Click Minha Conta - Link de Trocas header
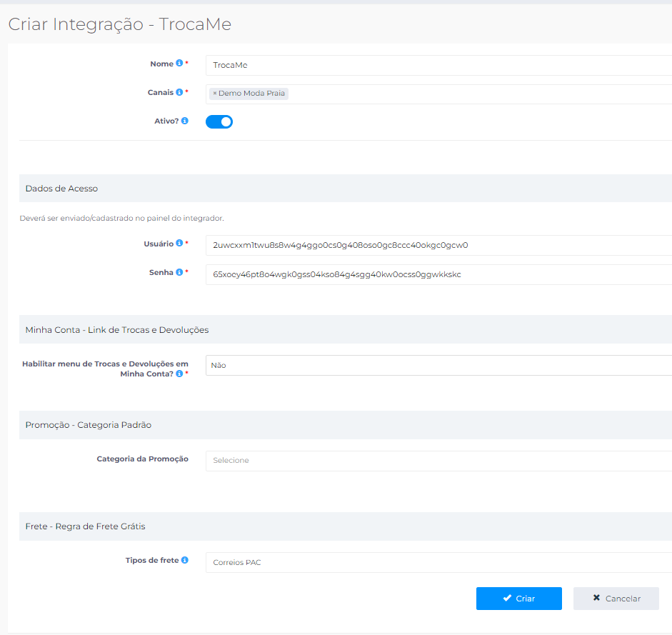Image resolution: width=672 pixels, height=635 pixels. coord(346,329)
